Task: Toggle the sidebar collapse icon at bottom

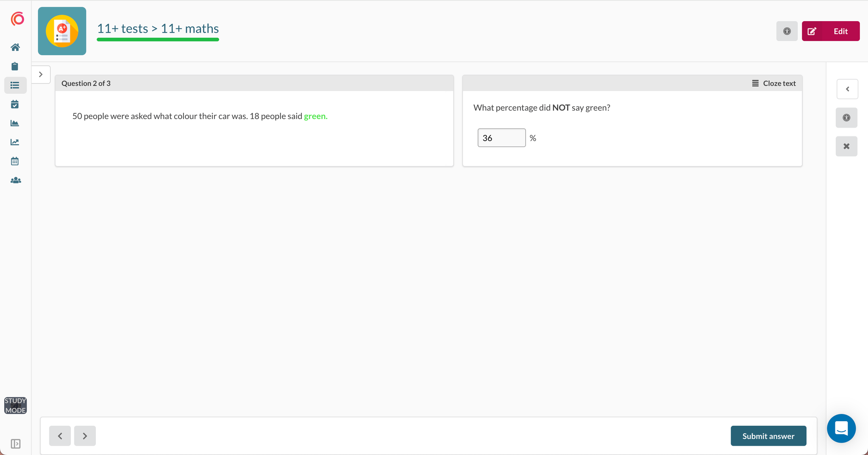Action: 15,444
